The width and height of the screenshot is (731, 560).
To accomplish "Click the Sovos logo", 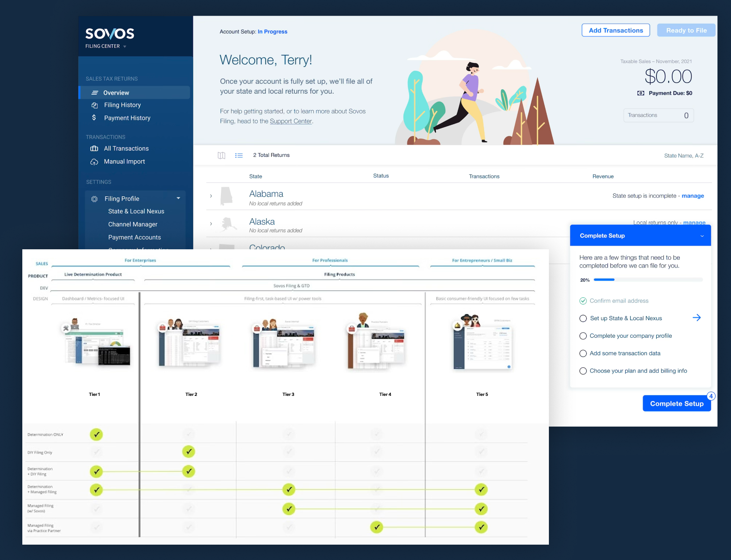I will pos(110,34).
